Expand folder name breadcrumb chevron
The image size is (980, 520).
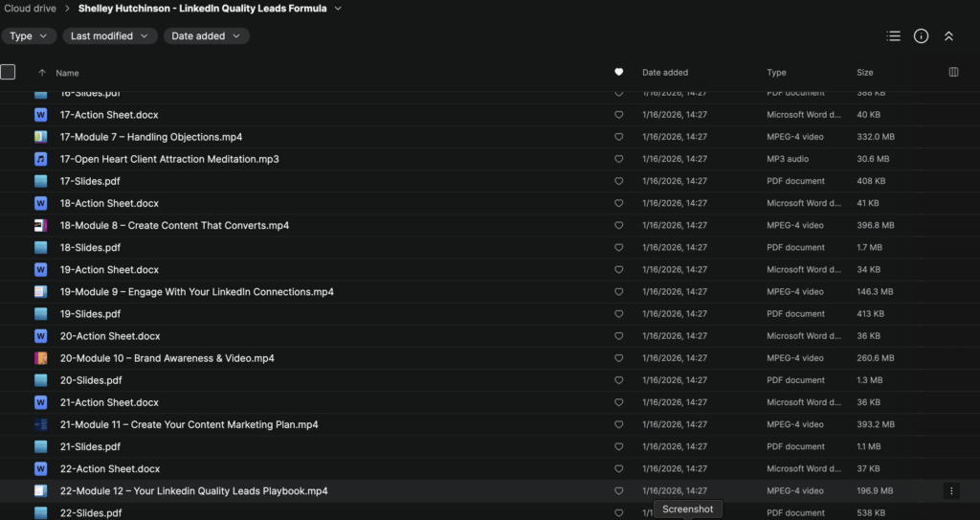338,9
